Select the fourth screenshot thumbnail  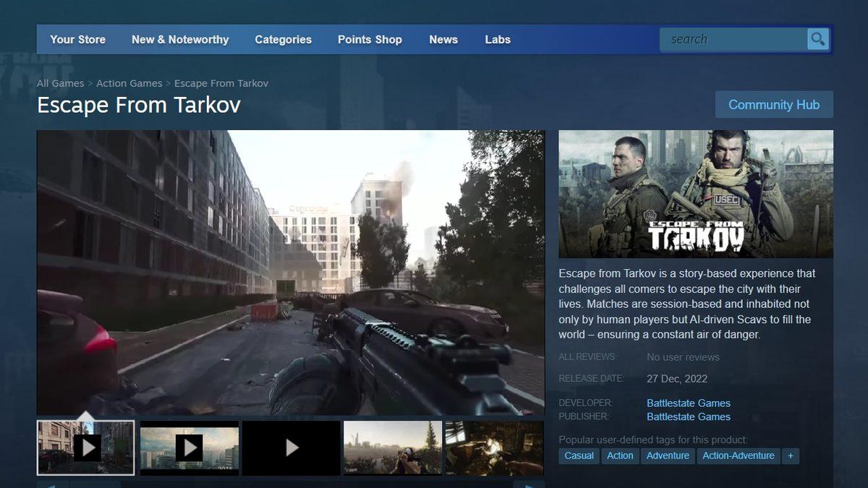coord(392,448)
